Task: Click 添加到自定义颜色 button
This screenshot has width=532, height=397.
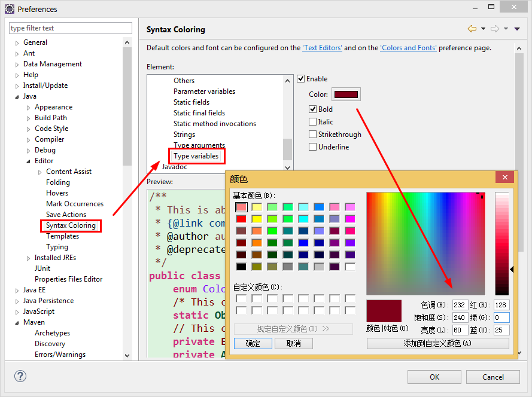Action: coord(437,343)
